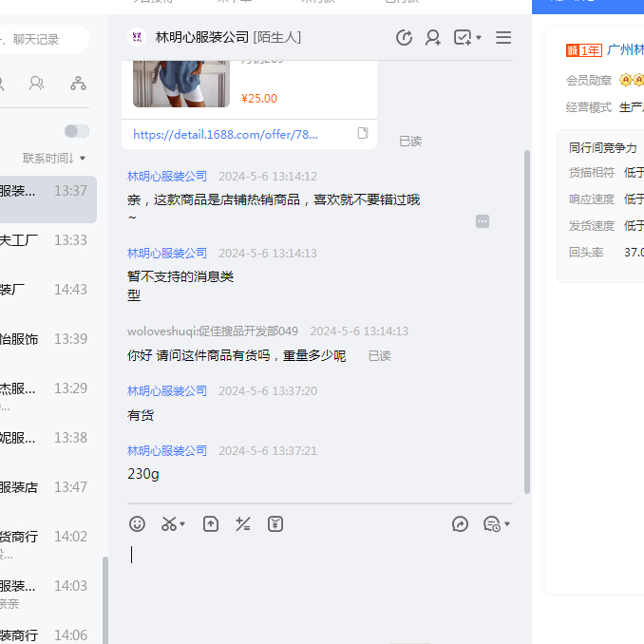Open the chat history clock icon
The height and width of the screenshot is (644, 644).
tap(404, 38)
